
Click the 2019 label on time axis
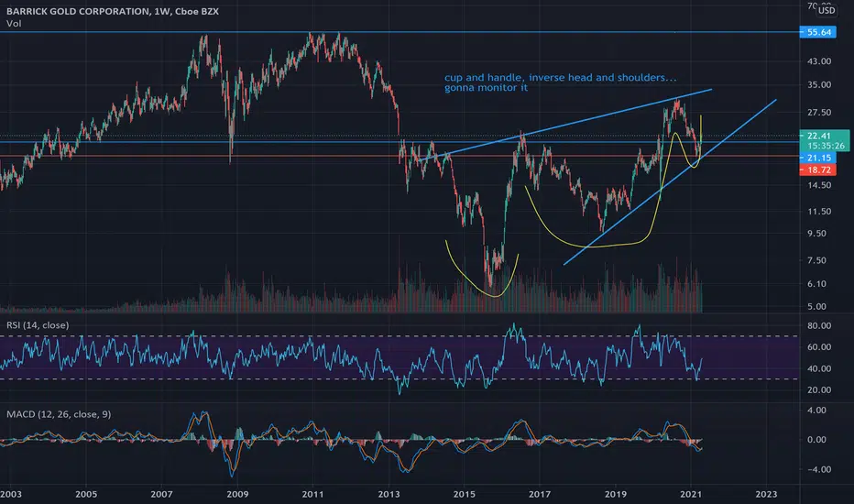click(x=616, y=494)
